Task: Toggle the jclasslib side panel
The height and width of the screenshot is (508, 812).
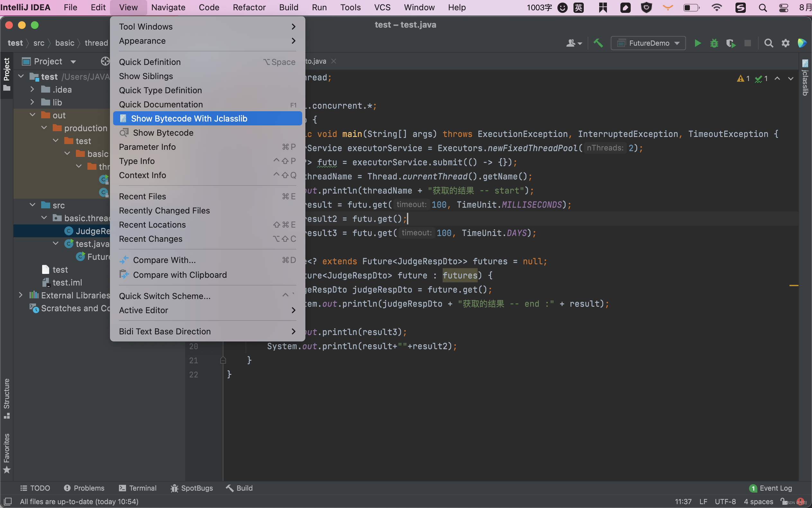Action: coord(805,78)
